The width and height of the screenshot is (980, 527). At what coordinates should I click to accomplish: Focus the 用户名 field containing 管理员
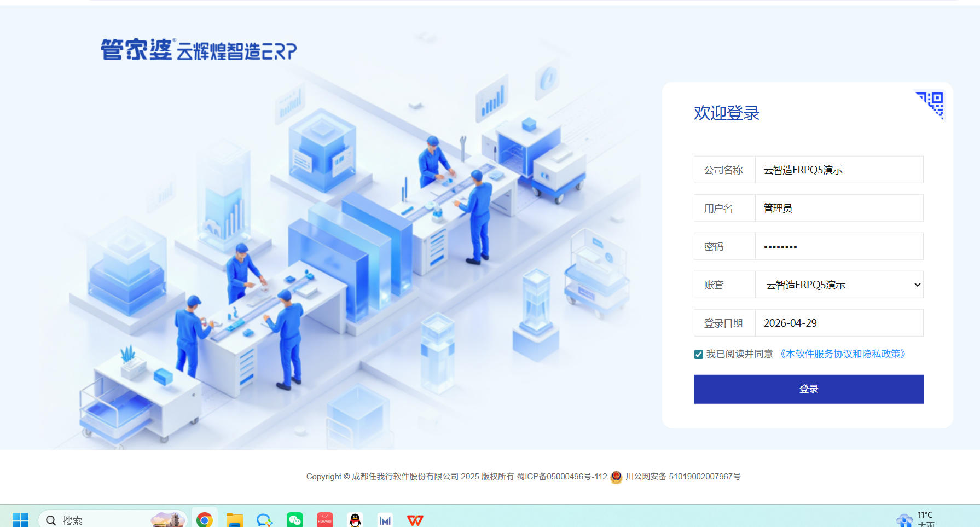click(839, 208)
